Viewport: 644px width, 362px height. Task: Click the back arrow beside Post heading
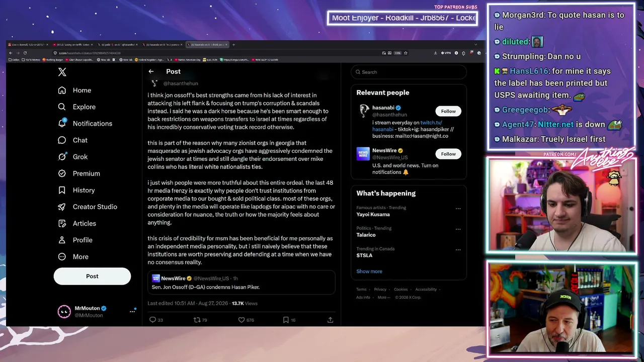(x=151, y=71)
